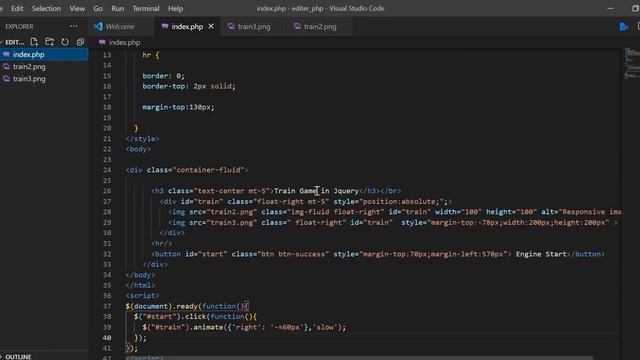The image size is (640, 360).
Task: Open train3.png in the file tree
Action: coord(44,79)
